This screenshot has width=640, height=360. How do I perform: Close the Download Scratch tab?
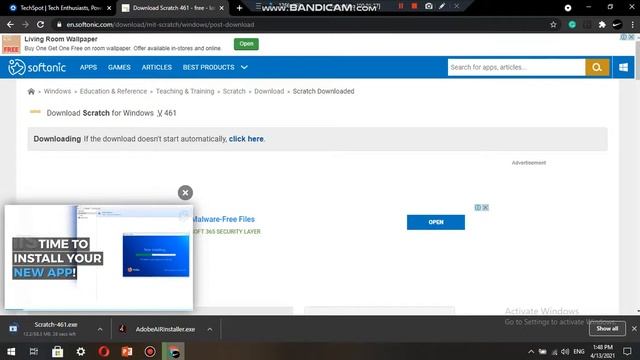[x=222, y=8]
